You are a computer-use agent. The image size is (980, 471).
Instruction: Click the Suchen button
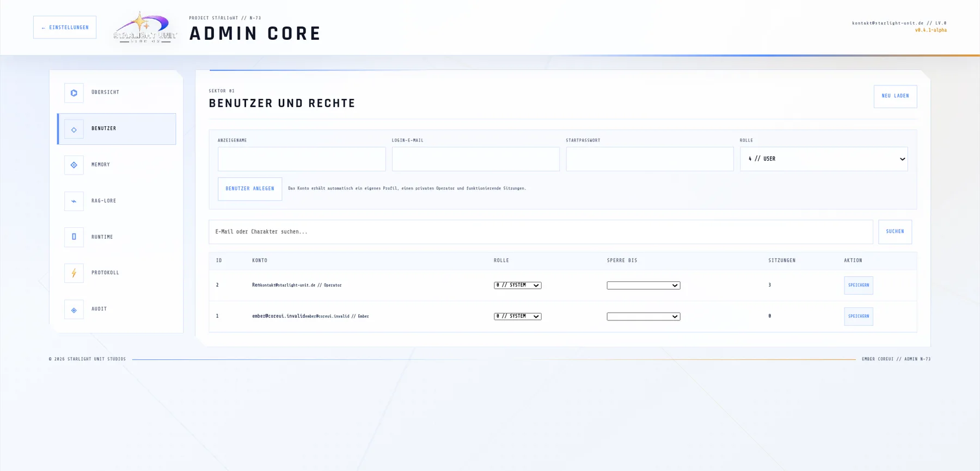coord(895,232)
